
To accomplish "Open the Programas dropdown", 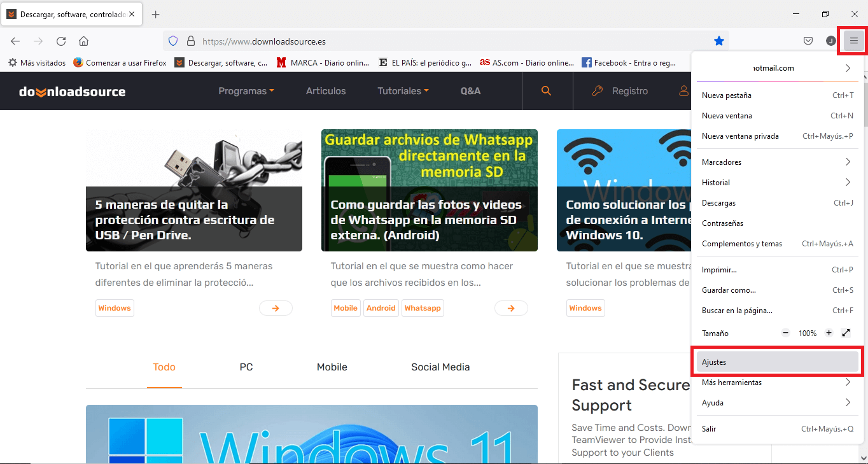I will click(246, 91).
